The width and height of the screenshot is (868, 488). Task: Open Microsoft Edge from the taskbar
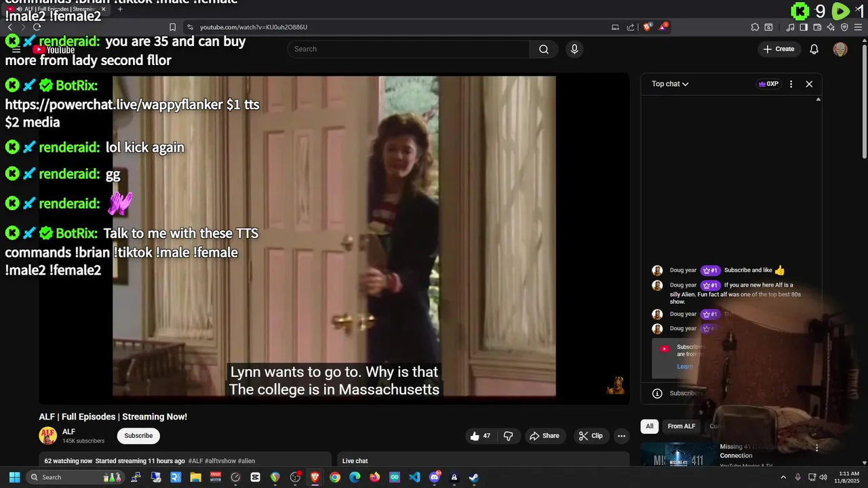355,477
